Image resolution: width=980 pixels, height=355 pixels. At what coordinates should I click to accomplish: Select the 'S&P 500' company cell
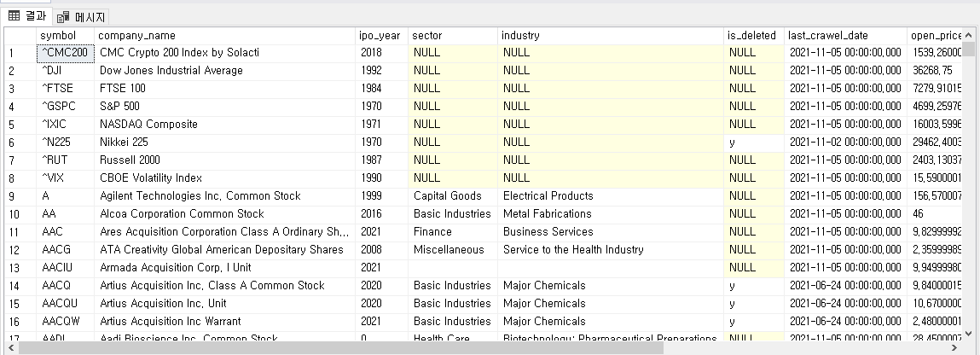click(225, 107)
